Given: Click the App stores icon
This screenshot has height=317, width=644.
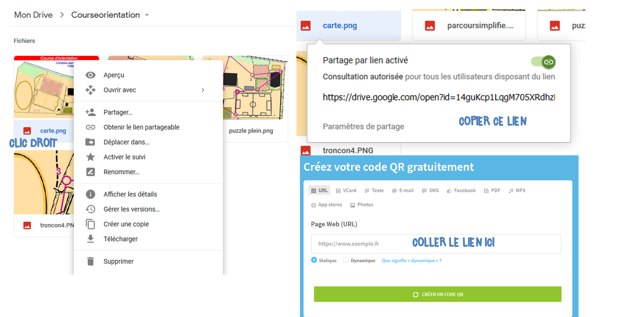Looking at the screenshot, I should 314,205.
